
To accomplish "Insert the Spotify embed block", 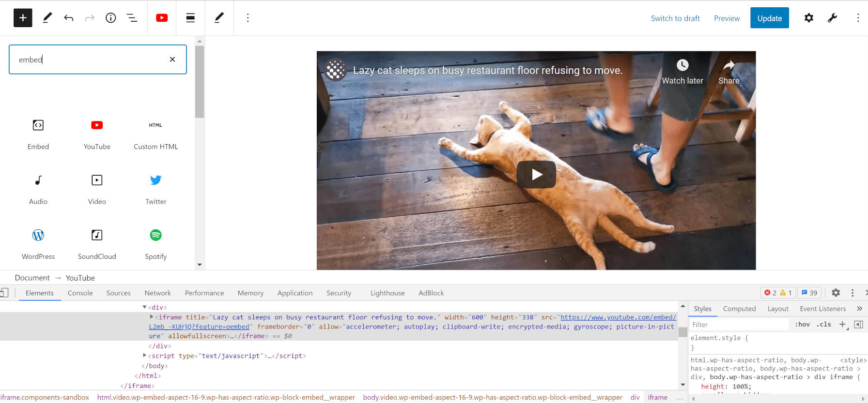I will coord(155,244).
